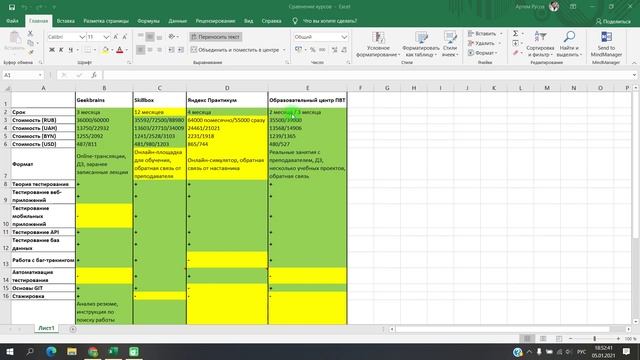This screenshot has width=640, height=360.
Task: Click the Name Box showing A1
Action: 22,75
